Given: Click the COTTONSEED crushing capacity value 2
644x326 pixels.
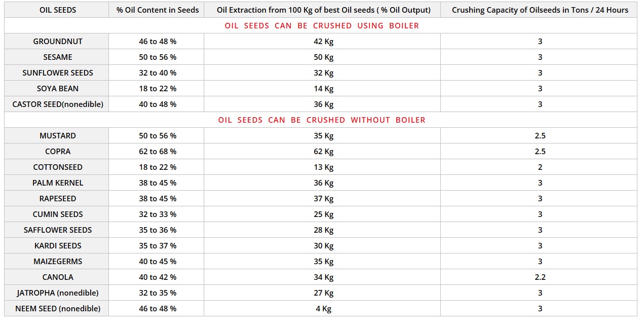Looking at the screenshot, I should tap(540, 167).
